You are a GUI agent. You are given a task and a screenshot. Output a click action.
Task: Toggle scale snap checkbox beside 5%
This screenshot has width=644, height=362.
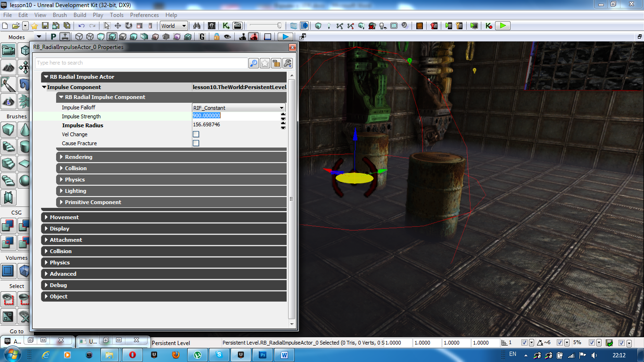pyautogui.click(x=592, y=343)
